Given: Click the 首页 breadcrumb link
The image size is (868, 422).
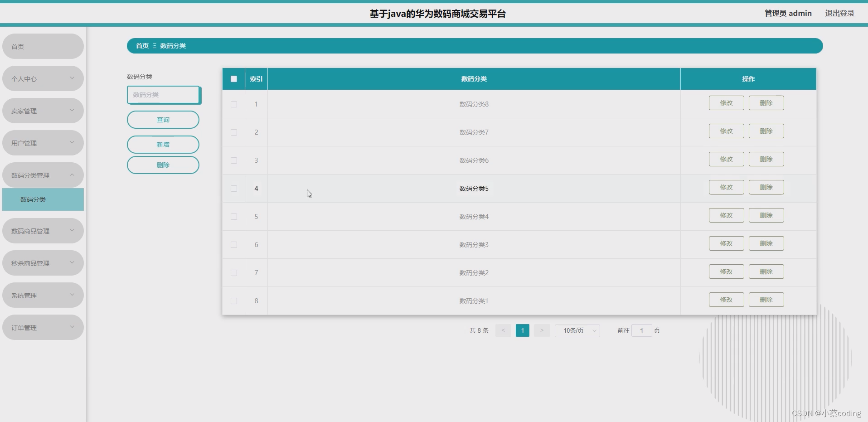Looking at the screenshot, I should coord(142,46).
